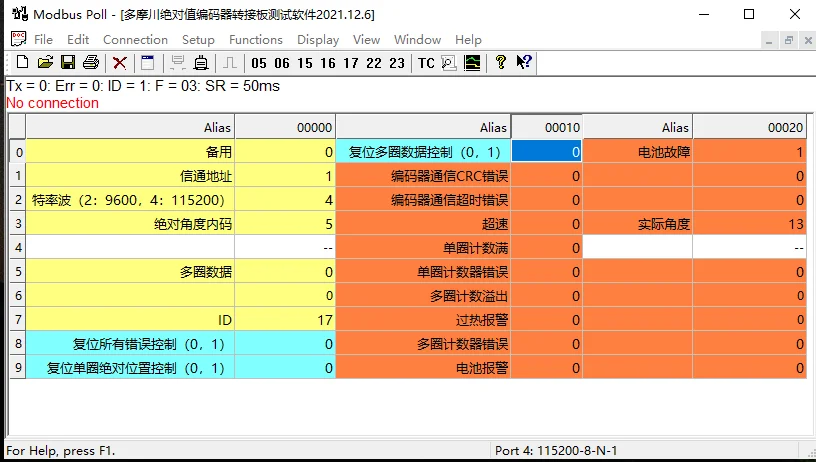Image resolution: width=816 pixels, height=462 pixels.
Task: Minimize the inner document window
Action: [x=769, y=40]
